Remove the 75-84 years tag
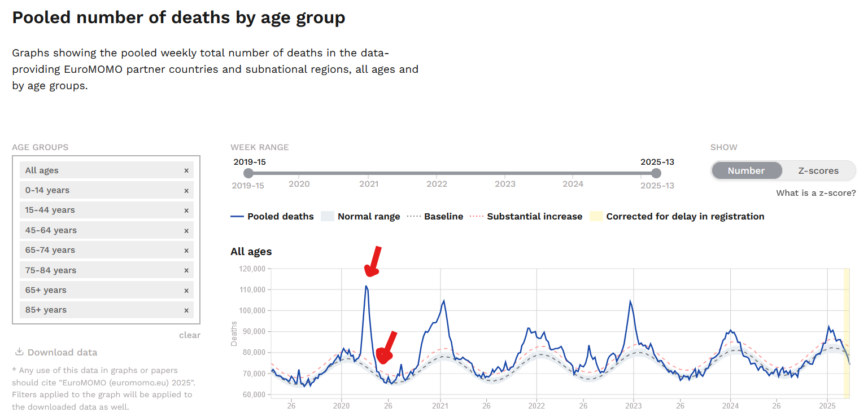 pyautogui.click(x=186, y=270)
